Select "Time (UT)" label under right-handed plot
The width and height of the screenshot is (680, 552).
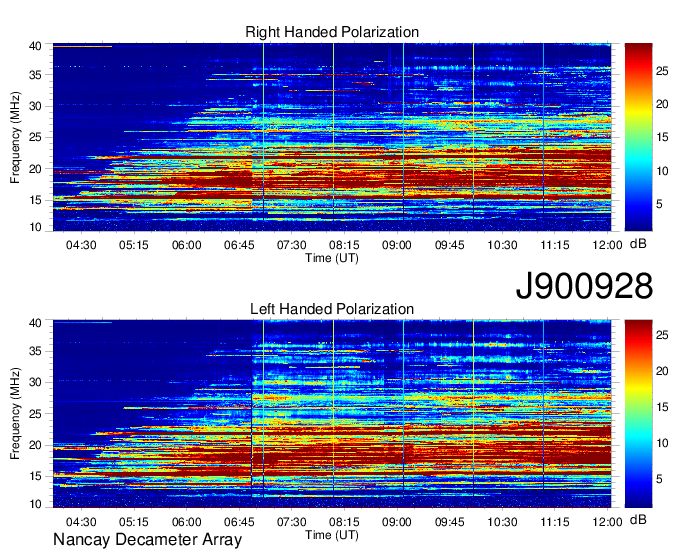tap(332, 258)
